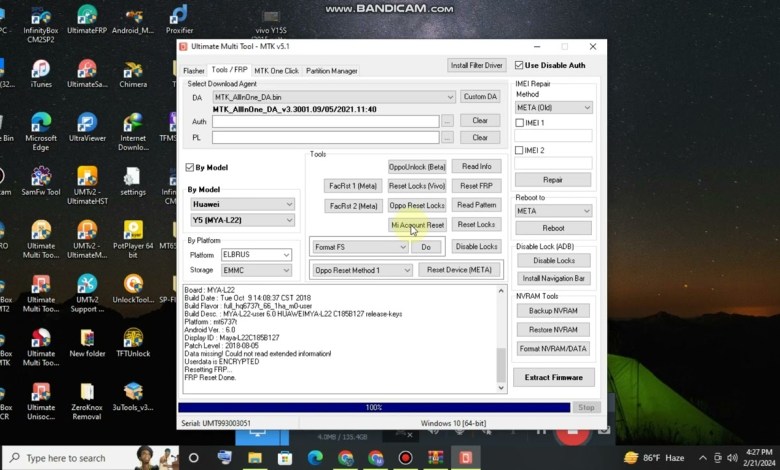The width and height of the screenshot is (780, 470).
Task: Uncheck the By Model checkbox
Action: (190, 167)
